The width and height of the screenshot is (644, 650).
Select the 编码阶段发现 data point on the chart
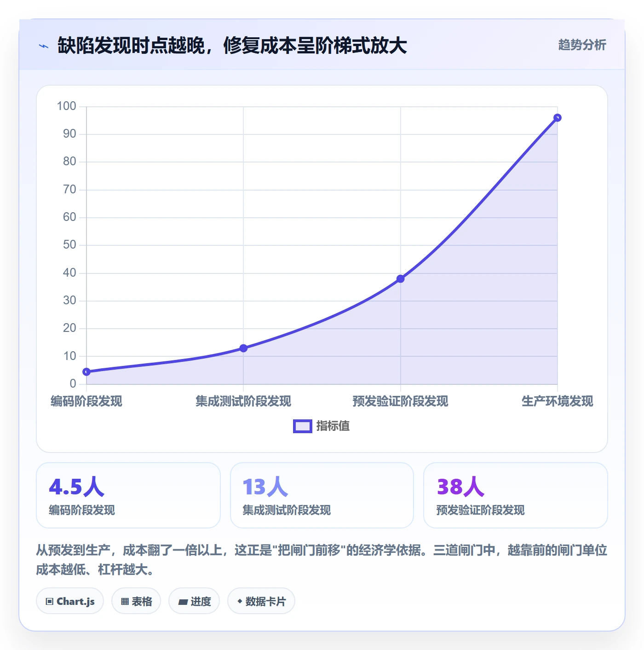[x=86, y=371]
